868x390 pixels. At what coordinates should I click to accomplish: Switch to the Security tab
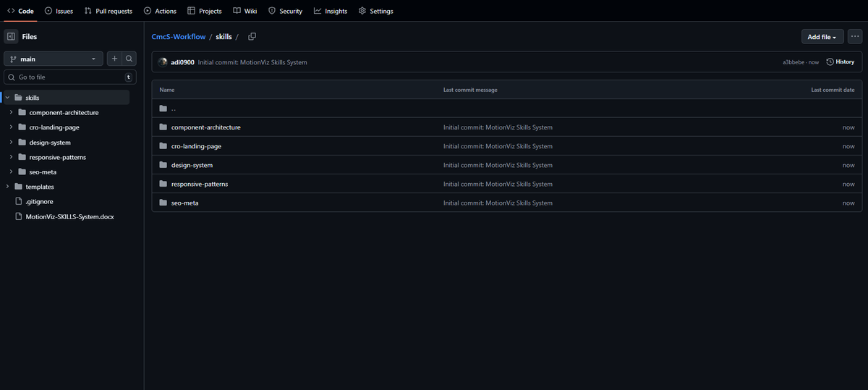pos(285,11)
